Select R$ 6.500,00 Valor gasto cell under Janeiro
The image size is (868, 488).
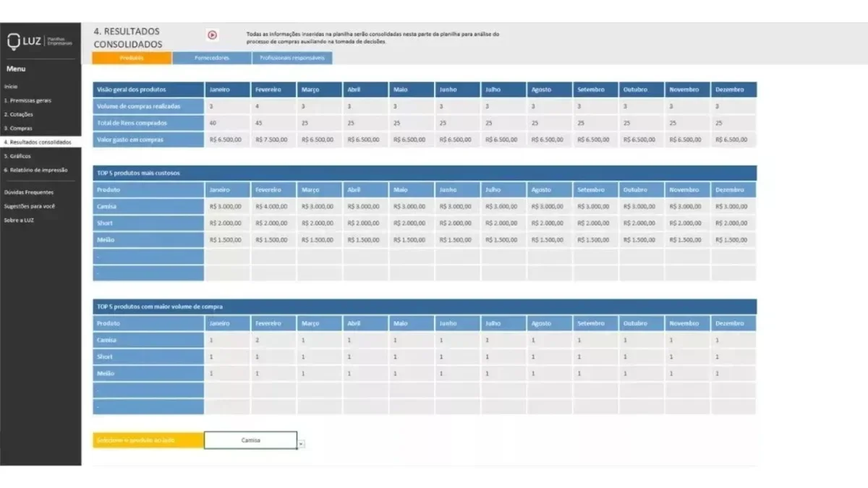click(x=227, y=140)
